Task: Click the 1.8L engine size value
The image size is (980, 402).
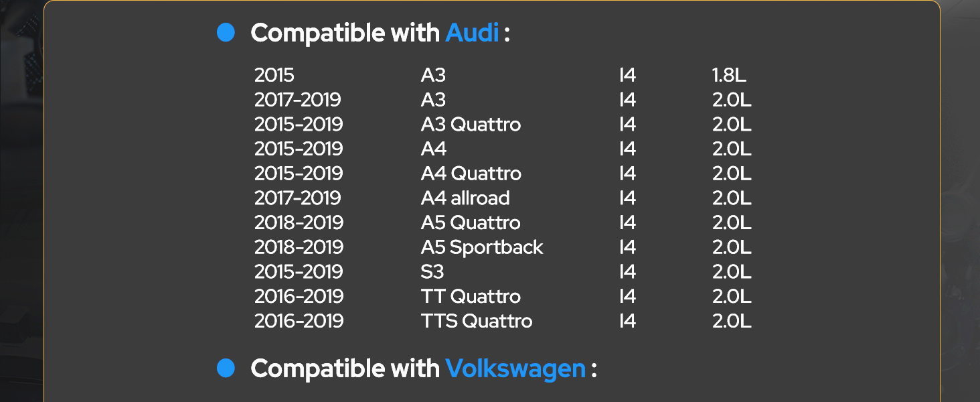Action: pos(729,75)
